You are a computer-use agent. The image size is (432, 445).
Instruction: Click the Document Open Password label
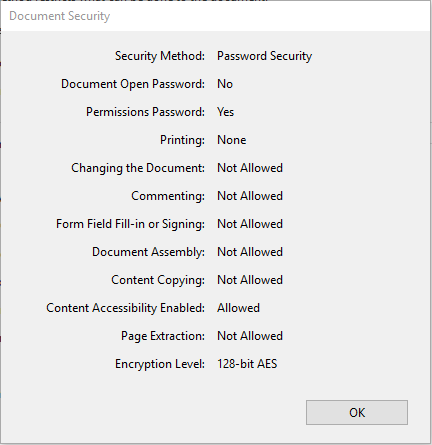[x=133, y=84]
